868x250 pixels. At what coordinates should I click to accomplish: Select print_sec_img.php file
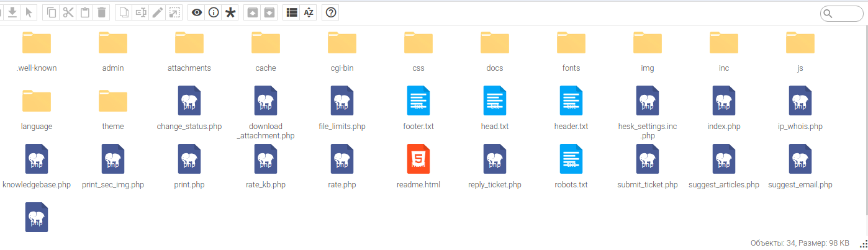(x=113, y=166)
